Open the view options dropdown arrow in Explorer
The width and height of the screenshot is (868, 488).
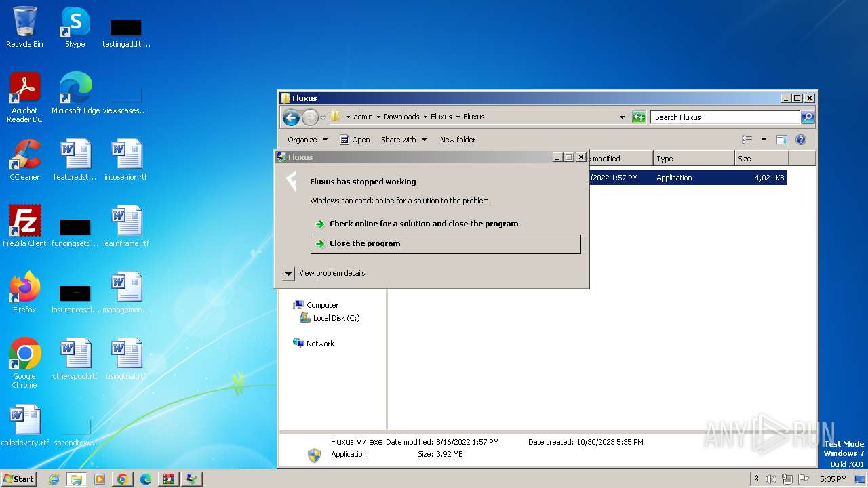tap(764, 140)
